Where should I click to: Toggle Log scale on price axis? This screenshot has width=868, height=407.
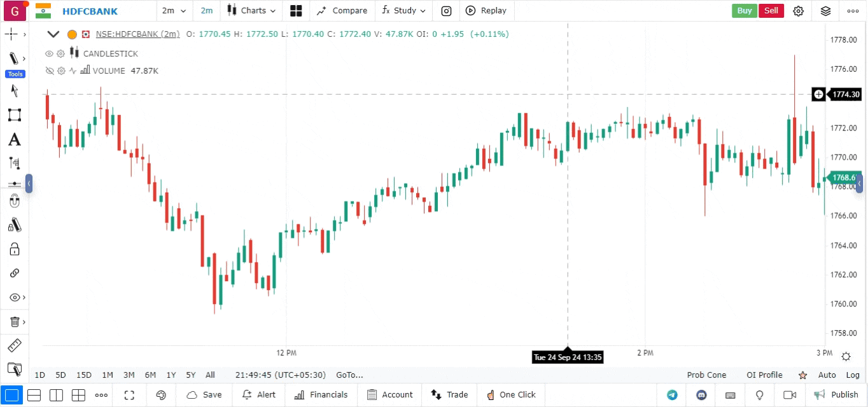click(x=853, y=375)
